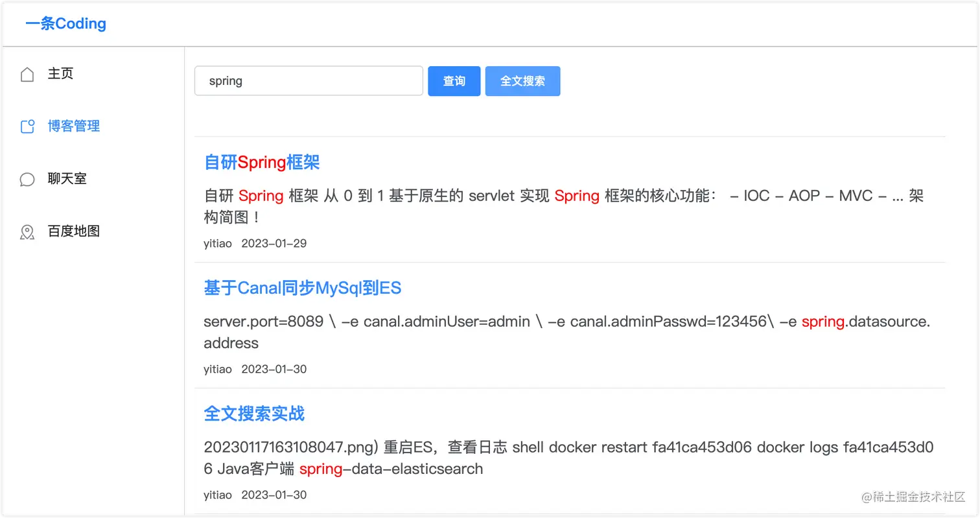Click the home icon beside 主页
The width and height of the screenshot is (980, 518).
pos(27,75)
